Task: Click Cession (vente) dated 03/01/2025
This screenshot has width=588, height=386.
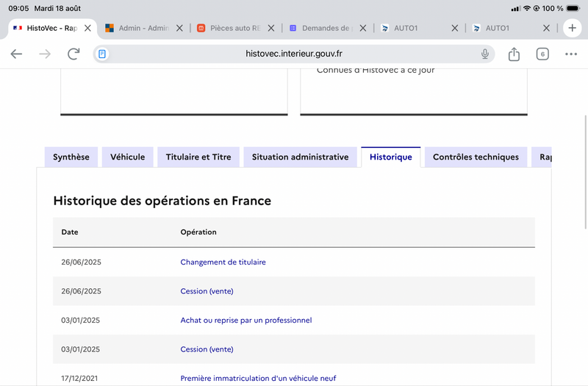Action: [x=207, y=349]
